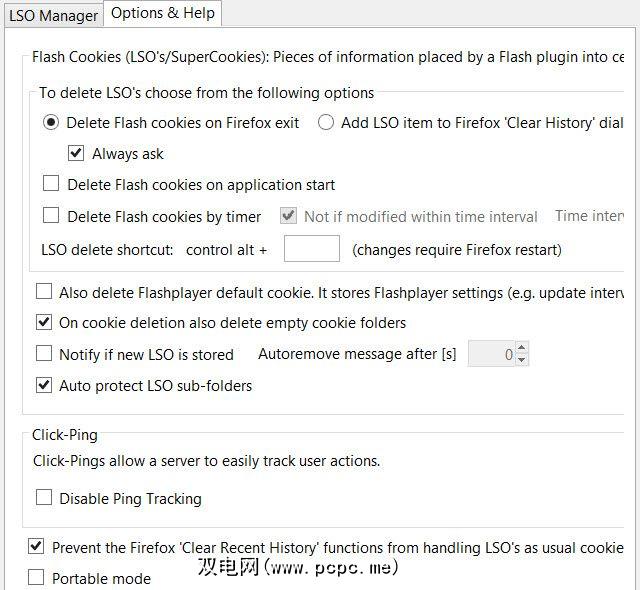Increase Autoremove seconds with up arrow
The height and width of the screenshot is (590, 640).
[x=522, y=348]
